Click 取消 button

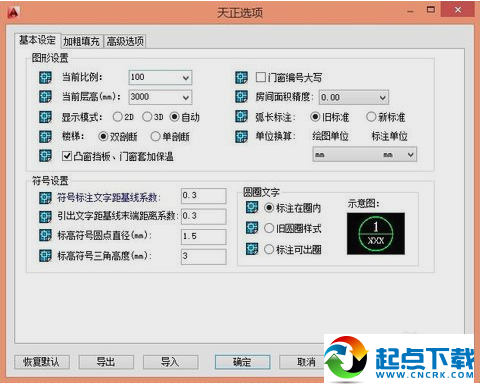click(303, 362)
